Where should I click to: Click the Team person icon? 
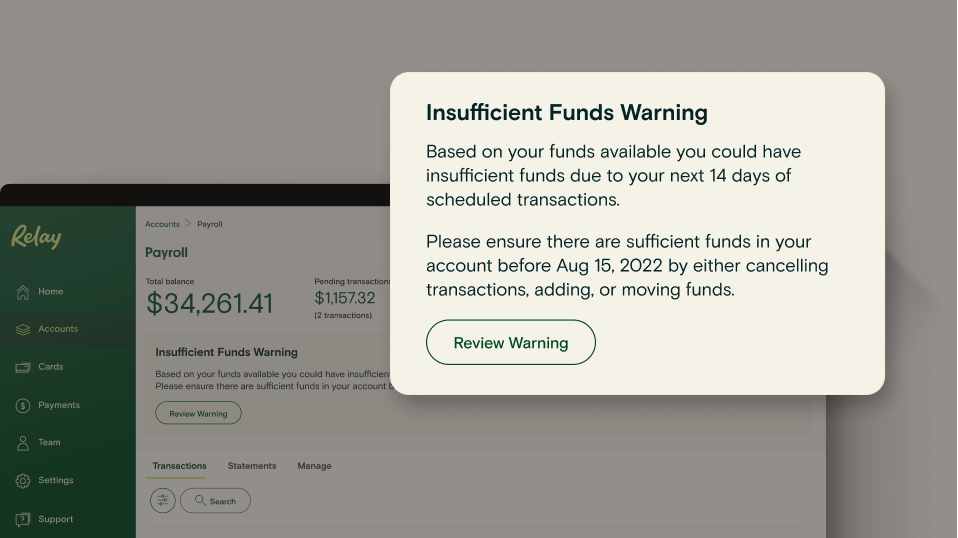[x=22, y=442]
